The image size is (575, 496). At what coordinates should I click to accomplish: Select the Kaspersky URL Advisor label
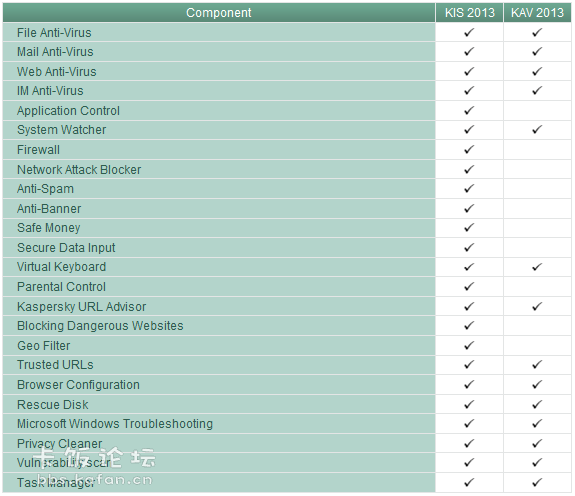tap(81, 306)
